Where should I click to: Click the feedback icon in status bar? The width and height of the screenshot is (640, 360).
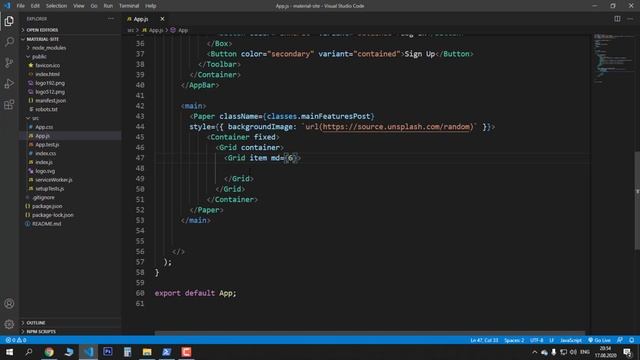coord(620,340)
